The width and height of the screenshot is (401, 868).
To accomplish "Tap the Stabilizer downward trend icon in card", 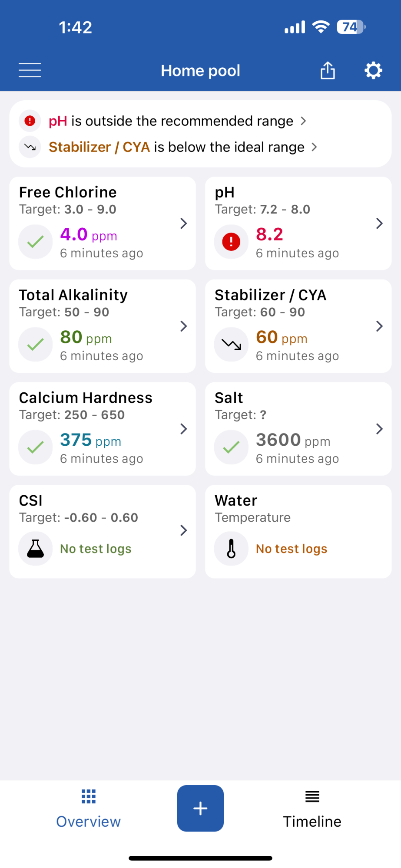I will 231,345.
